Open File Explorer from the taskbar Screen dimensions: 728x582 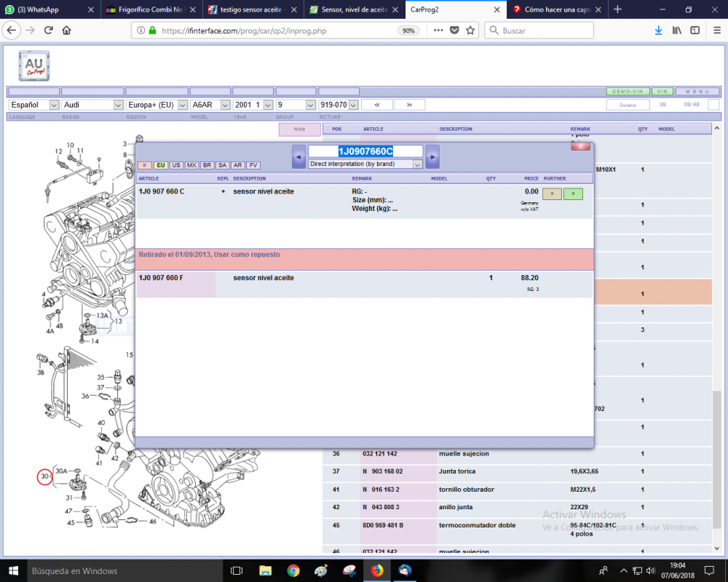(x=265, y=571)
